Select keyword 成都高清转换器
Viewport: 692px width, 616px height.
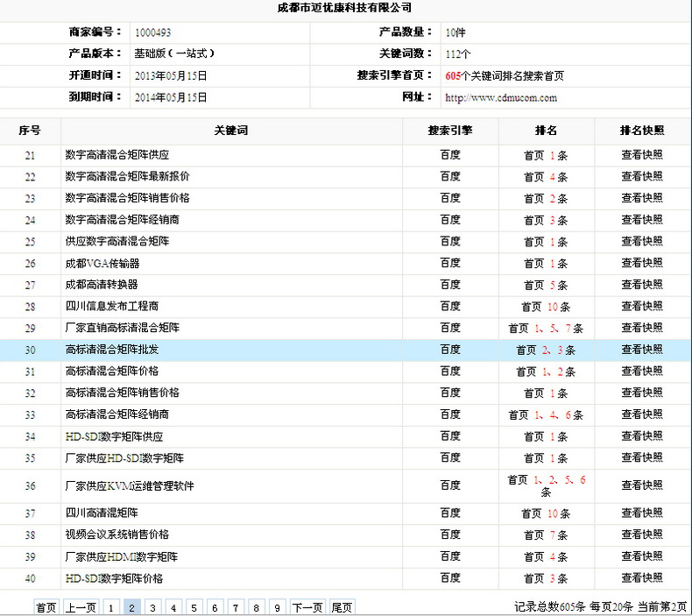(102, 285)
